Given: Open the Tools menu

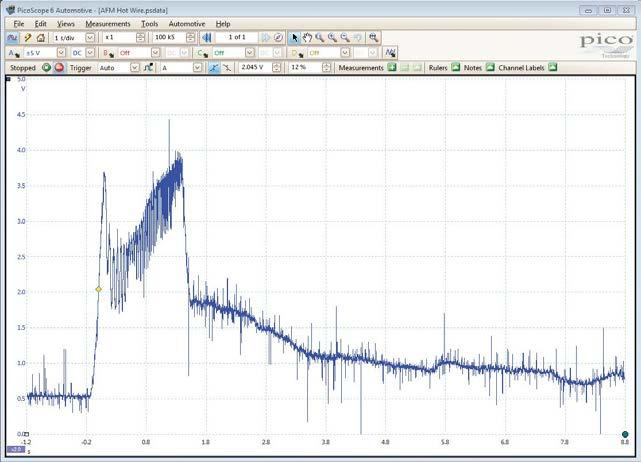Looking at the screenshot, I should click(x=150, y=24).
